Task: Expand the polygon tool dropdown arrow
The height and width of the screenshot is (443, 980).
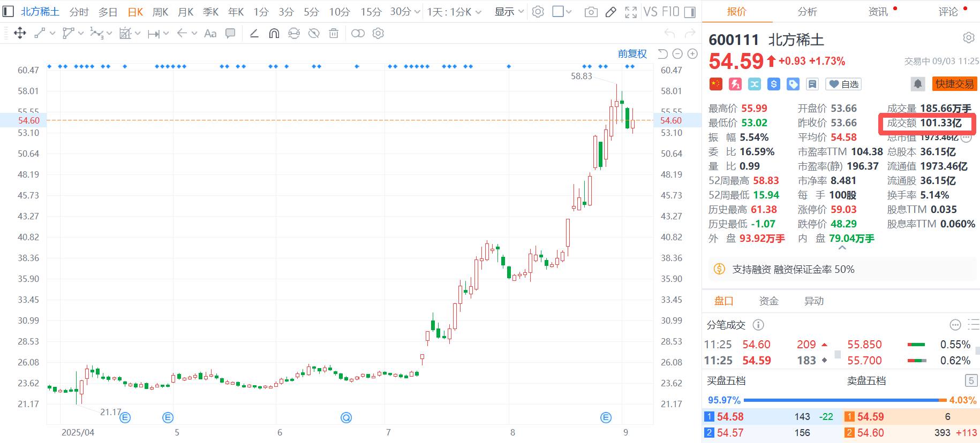Action: pos(80,33)
